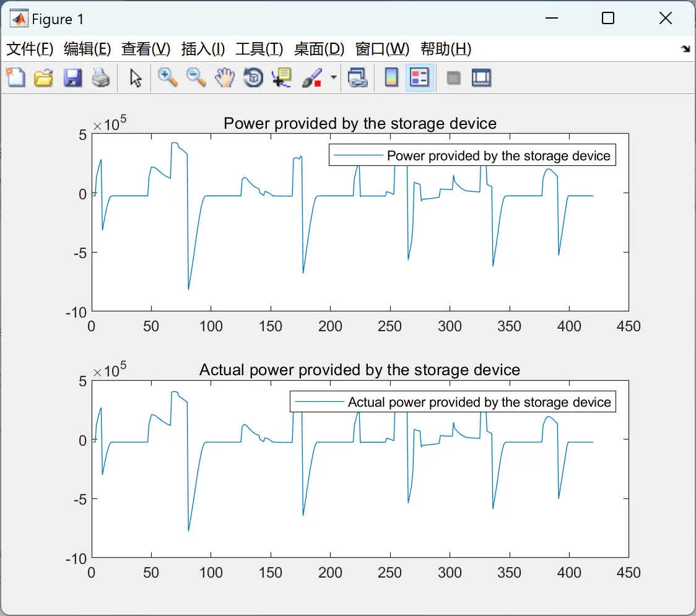Print the figure with printer icon
The height and width of the screenshot is (616, 696).
pos(101,77)
